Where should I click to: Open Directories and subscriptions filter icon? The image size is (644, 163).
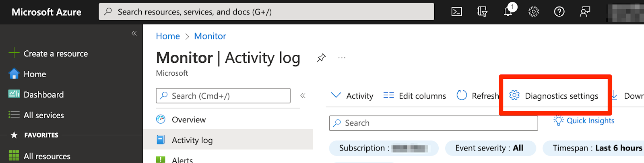tap(482, 12)
